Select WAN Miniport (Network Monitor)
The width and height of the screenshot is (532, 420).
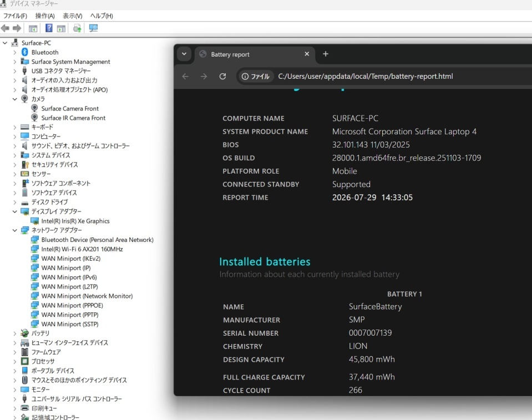click(87, 296)
